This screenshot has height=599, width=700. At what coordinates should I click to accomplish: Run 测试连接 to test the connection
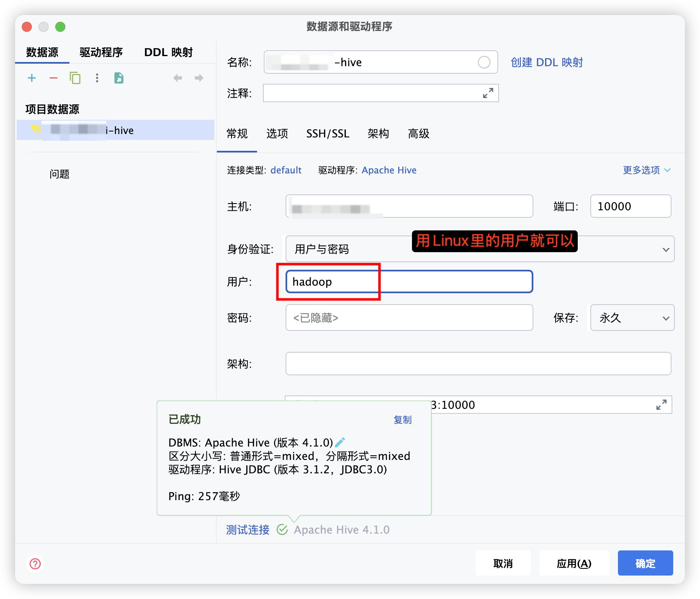(x=247, y=529)
